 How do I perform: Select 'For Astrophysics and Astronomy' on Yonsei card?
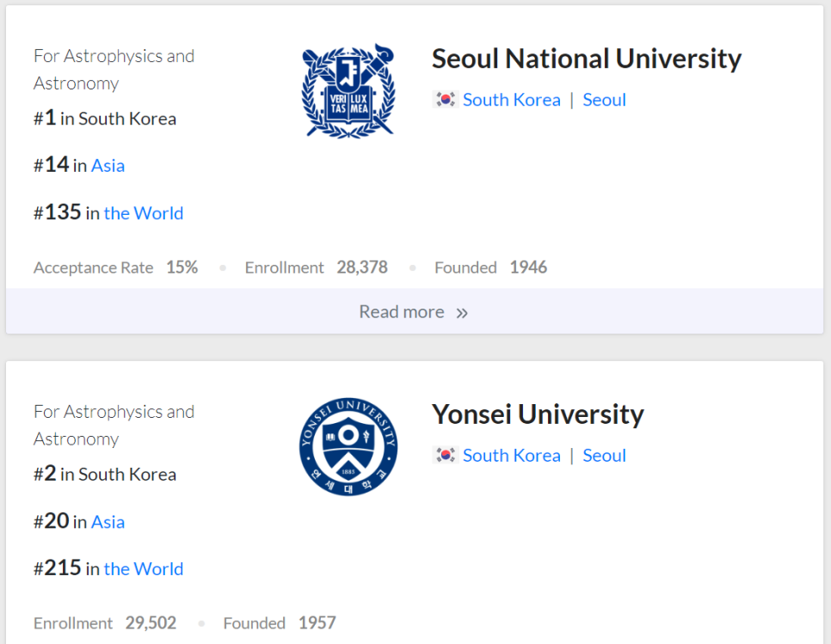click(x=114, y=426)
